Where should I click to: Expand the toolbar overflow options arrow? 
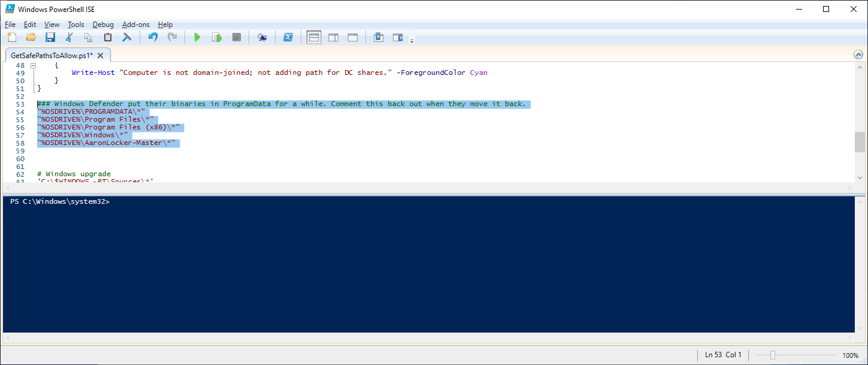(x=412, y=41)
